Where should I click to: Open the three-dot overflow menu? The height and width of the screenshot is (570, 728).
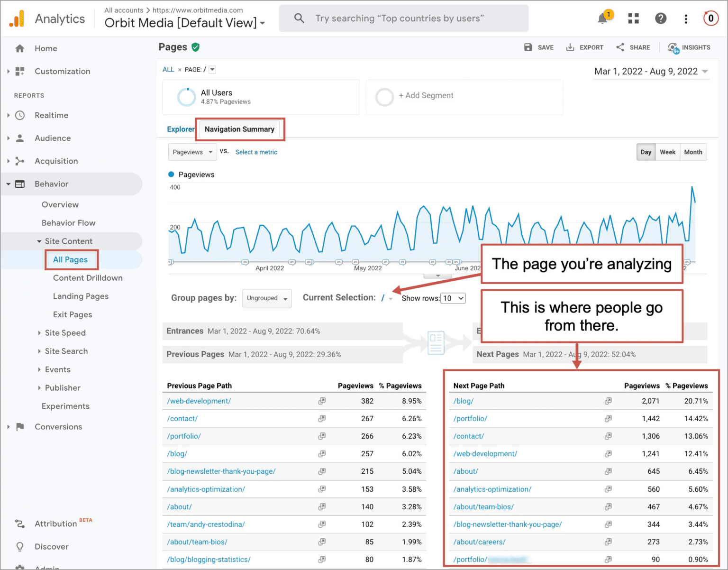686,18
